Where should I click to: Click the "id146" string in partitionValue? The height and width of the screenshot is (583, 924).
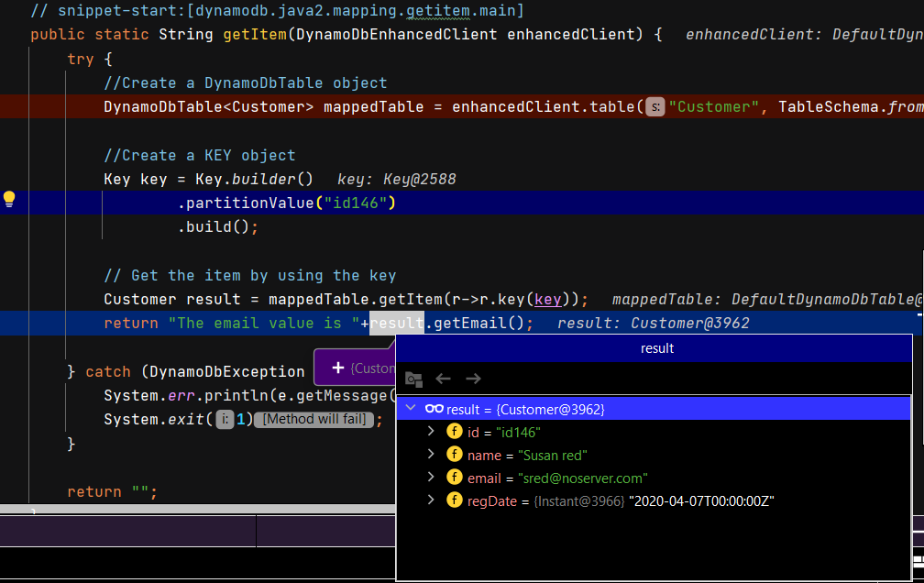tap(356, 203)
